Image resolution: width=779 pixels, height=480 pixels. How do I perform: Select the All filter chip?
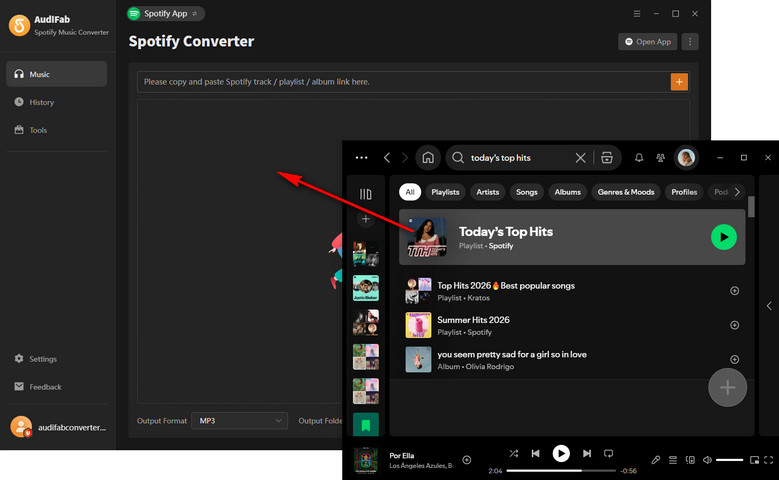coord(410,192)
